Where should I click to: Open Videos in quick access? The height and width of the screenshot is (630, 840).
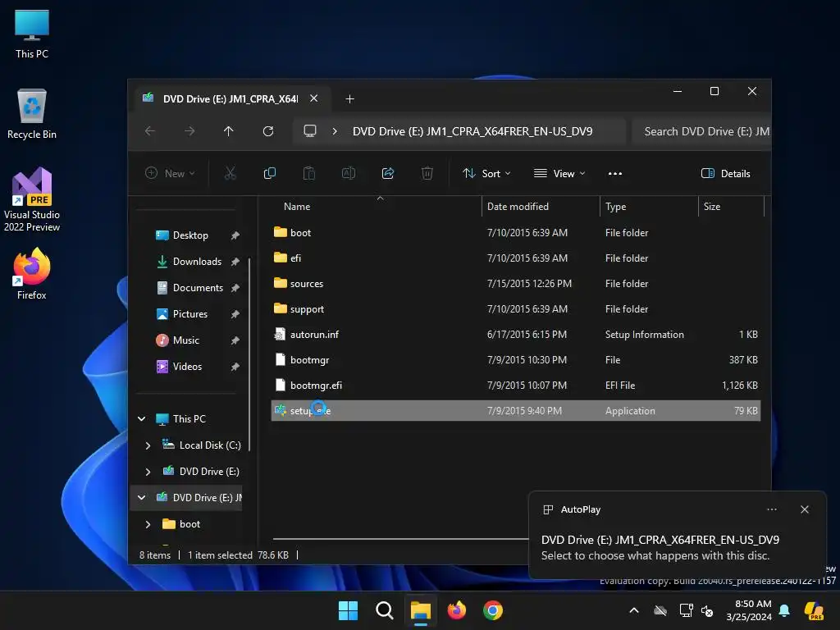coord(188,367)
